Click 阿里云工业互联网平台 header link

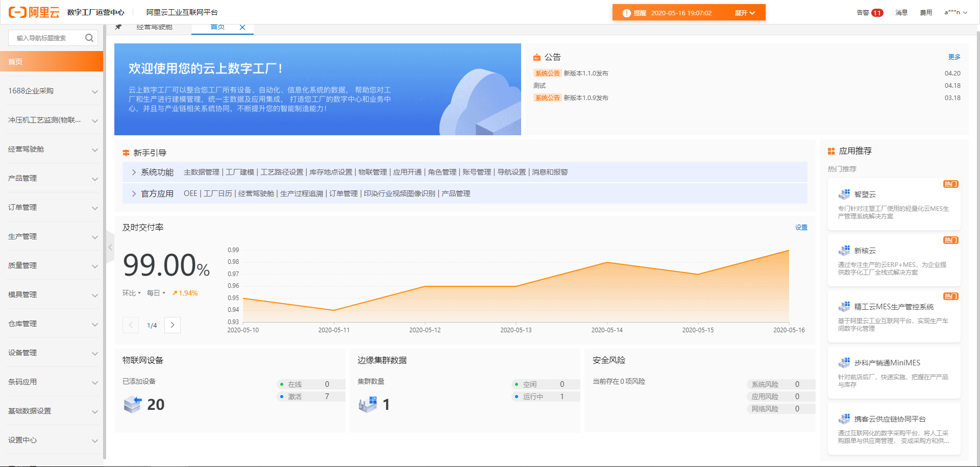[x=182, y=12]
